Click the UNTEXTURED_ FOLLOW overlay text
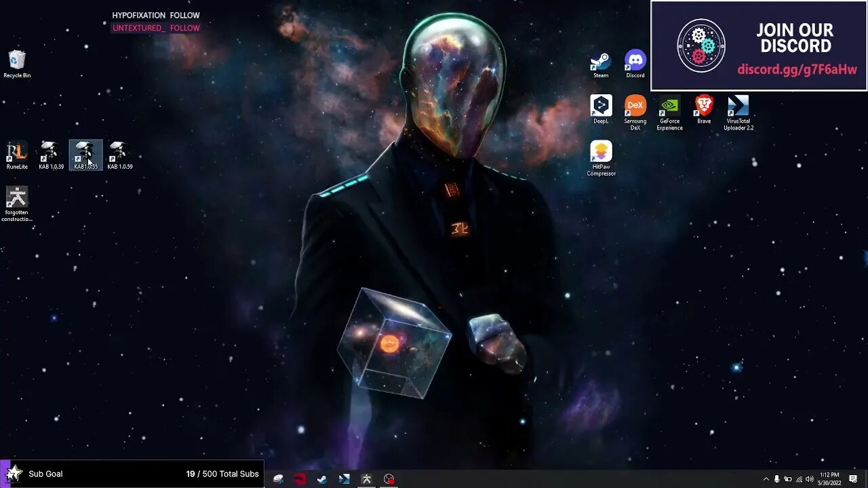 [156, 28]
